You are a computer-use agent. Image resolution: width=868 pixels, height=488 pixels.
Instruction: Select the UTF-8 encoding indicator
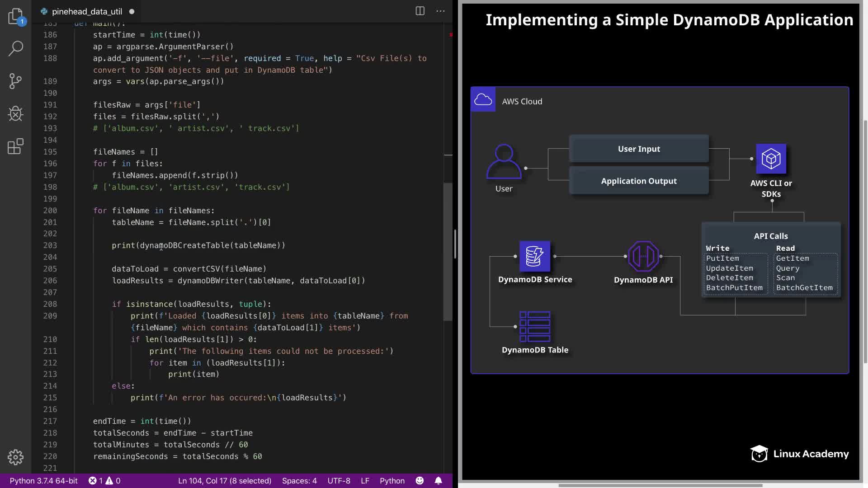[x=339, y=481]
